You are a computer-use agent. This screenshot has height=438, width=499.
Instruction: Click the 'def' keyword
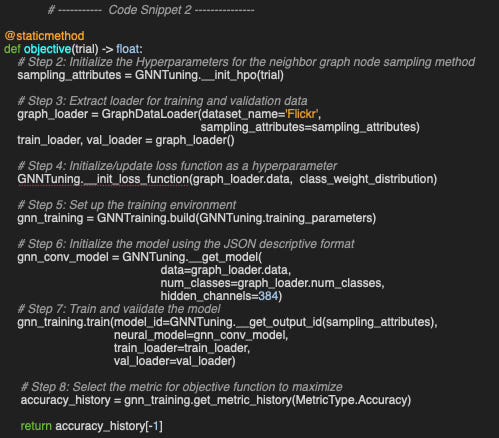(12, 49)
